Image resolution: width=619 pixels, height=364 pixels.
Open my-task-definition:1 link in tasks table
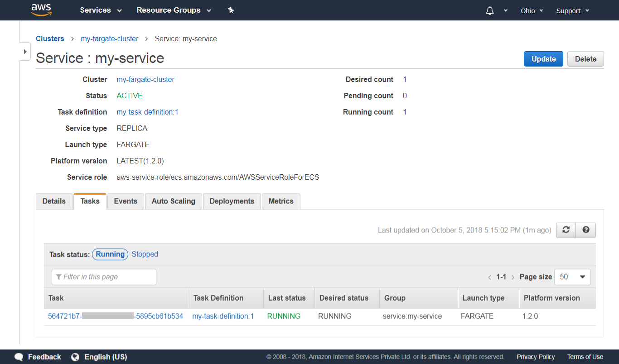[x=223, y=316]
